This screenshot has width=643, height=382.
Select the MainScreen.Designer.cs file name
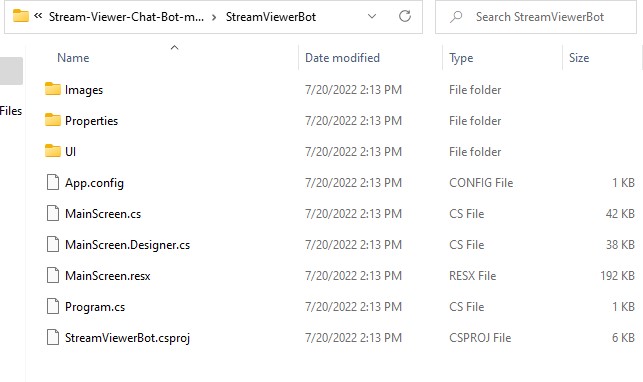[x=128, y=245]
